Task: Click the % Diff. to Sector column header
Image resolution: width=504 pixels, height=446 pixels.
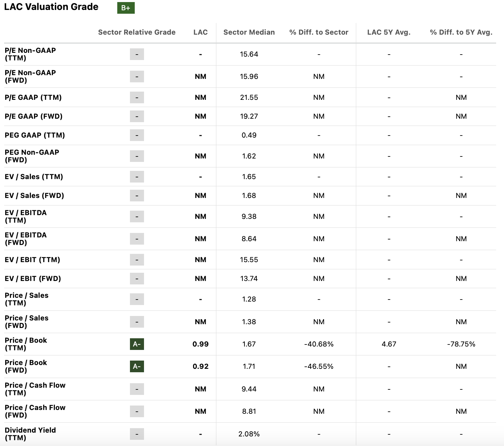Action: coord(319,32)
